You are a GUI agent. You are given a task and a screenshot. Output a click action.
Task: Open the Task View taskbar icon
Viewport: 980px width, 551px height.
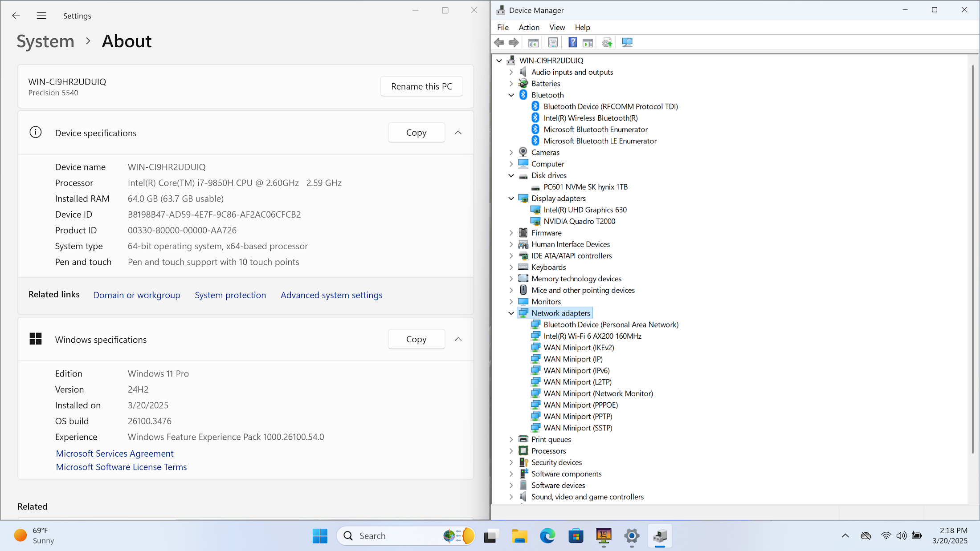coord(491,536)
